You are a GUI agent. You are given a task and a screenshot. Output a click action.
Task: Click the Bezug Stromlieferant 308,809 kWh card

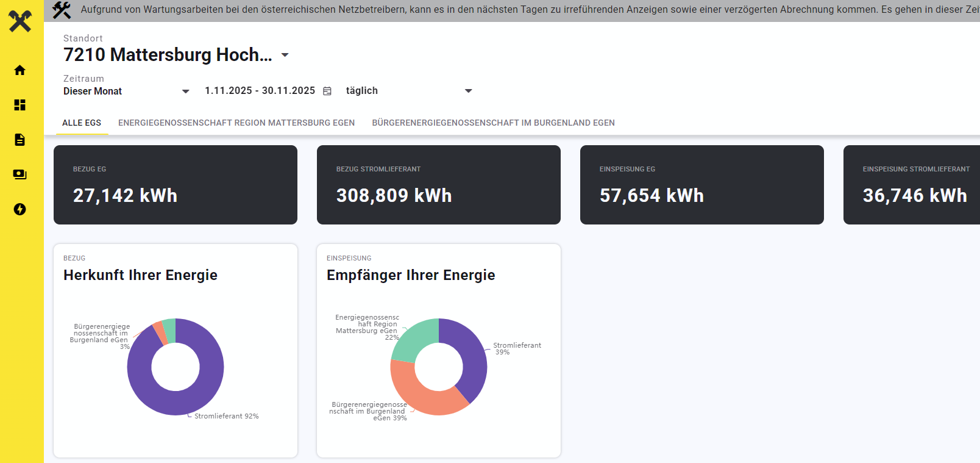(439, 185)
